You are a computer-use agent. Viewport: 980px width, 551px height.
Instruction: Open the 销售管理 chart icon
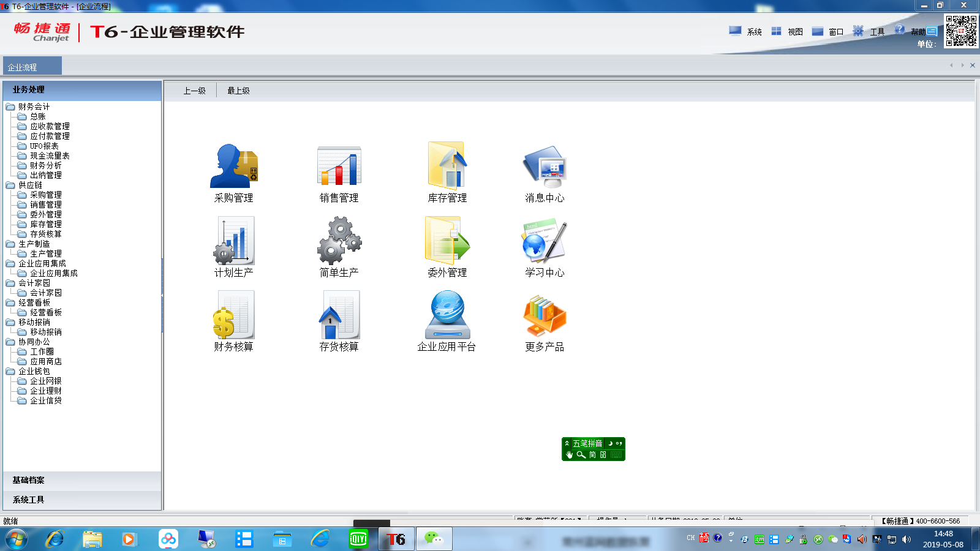tap(339, 166)
